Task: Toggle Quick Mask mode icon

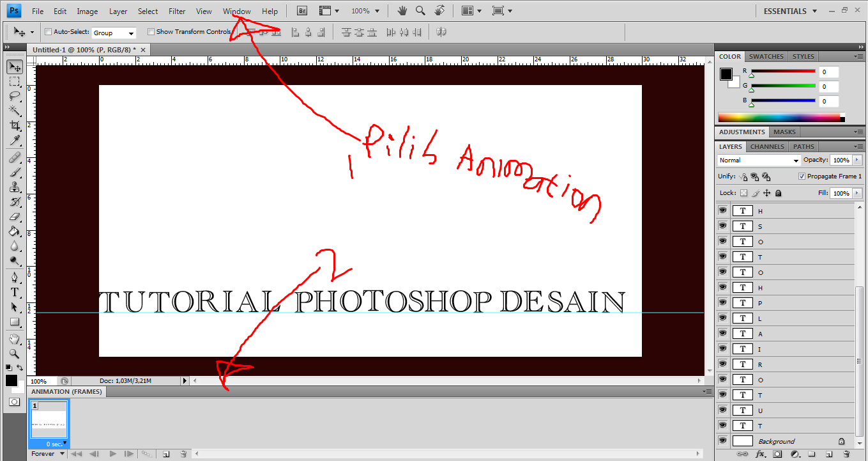Action: [14, 402]
